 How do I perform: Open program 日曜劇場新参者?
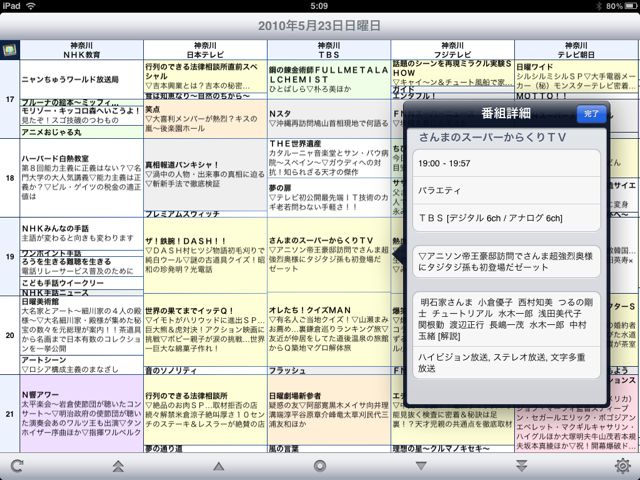pos(329,410)
